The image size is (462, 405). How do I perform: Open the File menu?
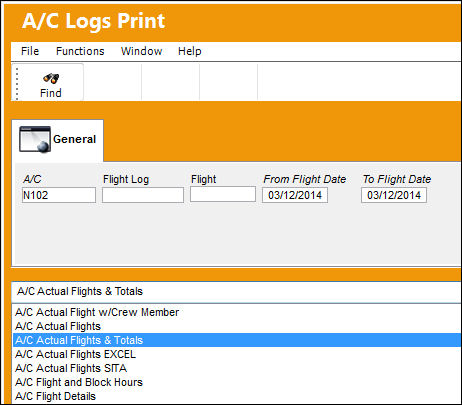point(30,51)
